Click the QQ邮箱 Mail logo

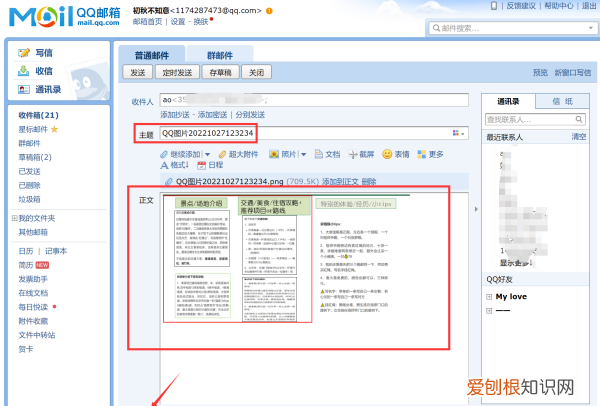click(x=64, y=16)
